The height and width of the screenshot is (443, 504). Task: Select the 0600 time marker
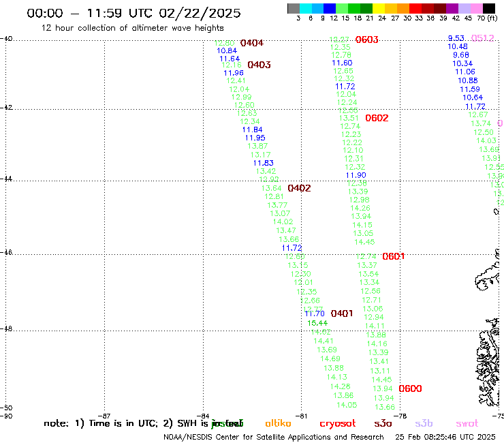[410, 388]
